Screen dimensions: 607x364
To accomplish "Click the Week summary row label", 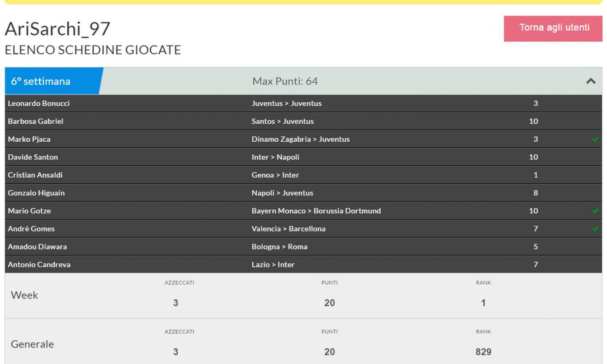I will click(x=24, y=295).
